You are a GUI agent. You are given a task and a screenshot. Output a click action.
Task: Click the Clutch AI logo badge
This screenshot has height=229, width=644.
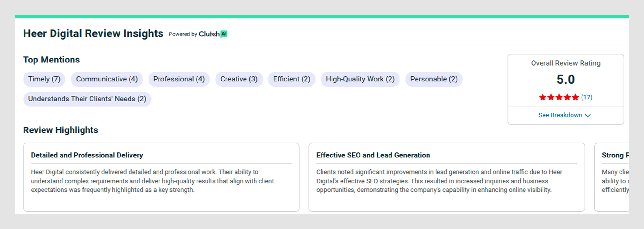(213, 34)
